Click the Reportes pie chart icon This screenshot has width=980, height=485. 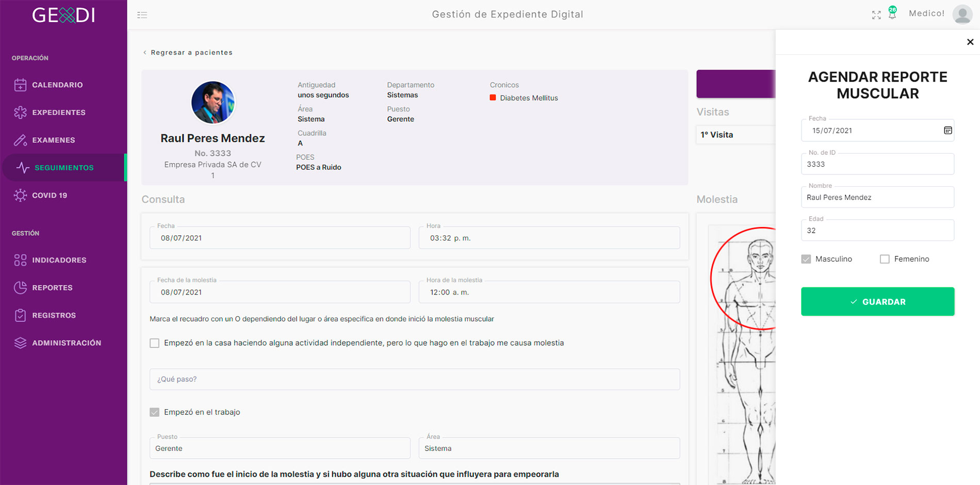pyautogui.click(x=20, y=287)
